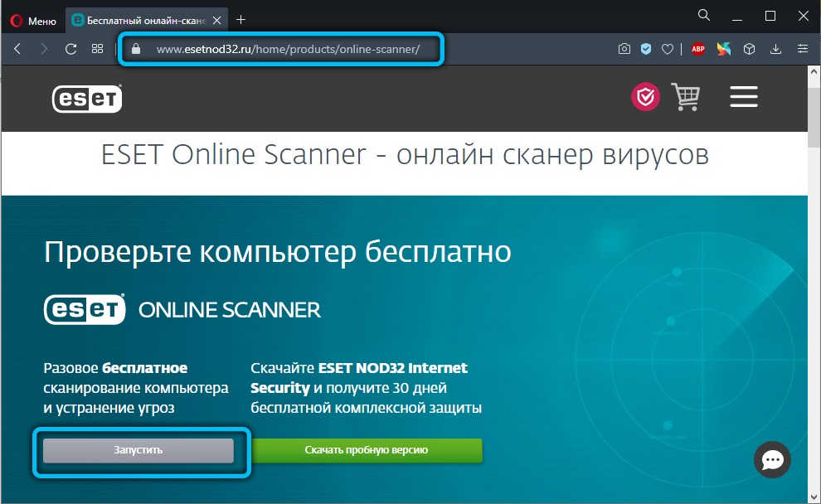Screen dimensions: 821x504
Task: Open a new browser tab
Action: pyautogui.click(x=241, y=18)
